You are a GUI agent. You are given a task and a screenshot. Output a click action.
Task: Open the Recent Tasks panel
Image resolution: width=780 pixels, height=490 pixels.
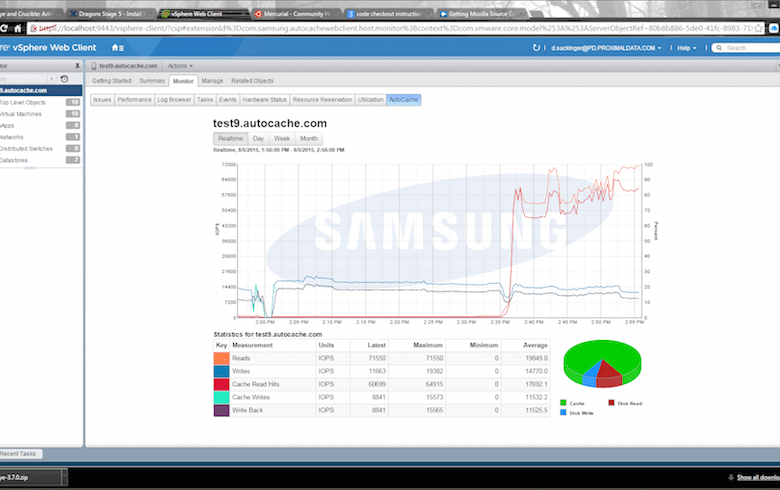20,454
